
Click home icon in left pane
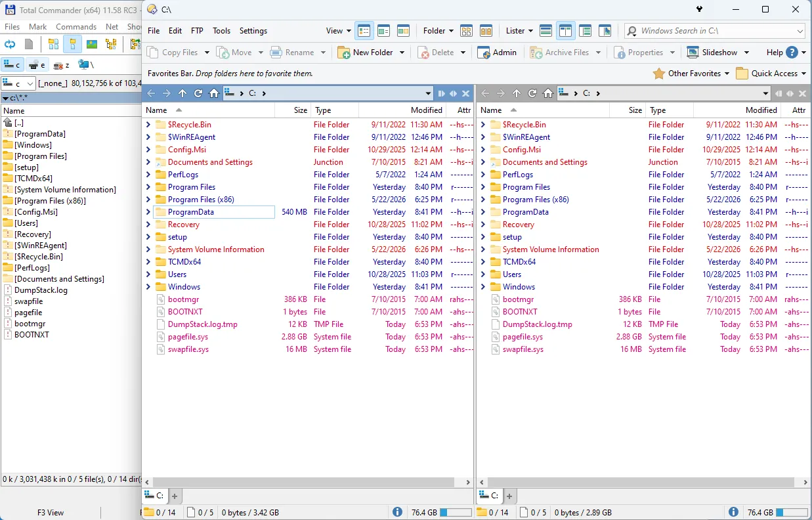(214, 93)
